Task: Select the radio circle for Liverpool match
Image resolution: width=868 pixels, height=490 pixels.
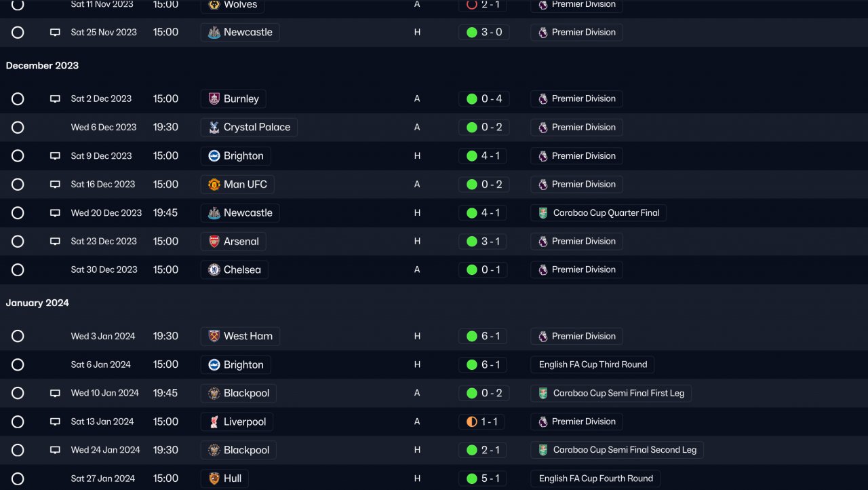Action: [18, 422]
